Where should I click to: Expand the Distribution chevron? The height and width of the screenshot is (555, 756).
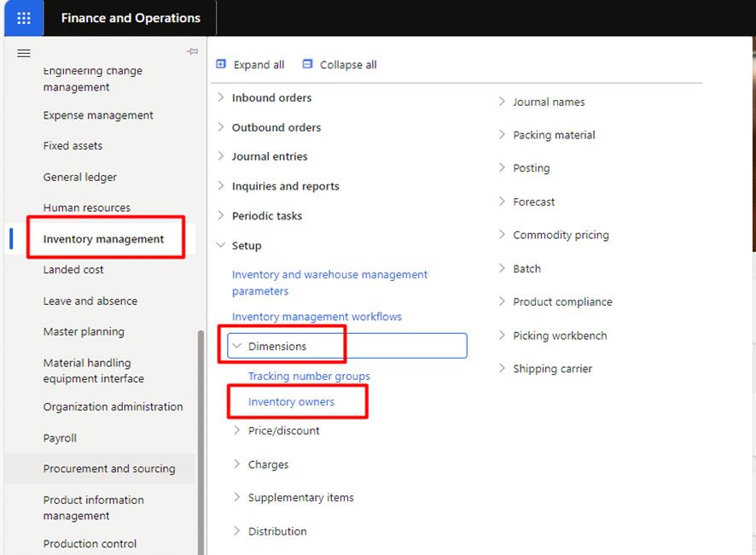point(236,531)
